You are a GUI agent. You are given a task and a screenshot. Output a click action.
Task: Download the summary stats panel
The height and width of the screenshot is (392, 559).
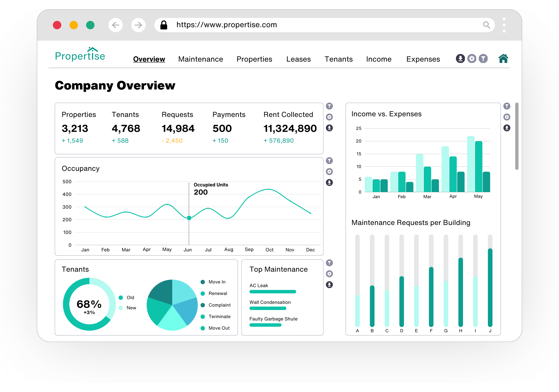point(329,128)
